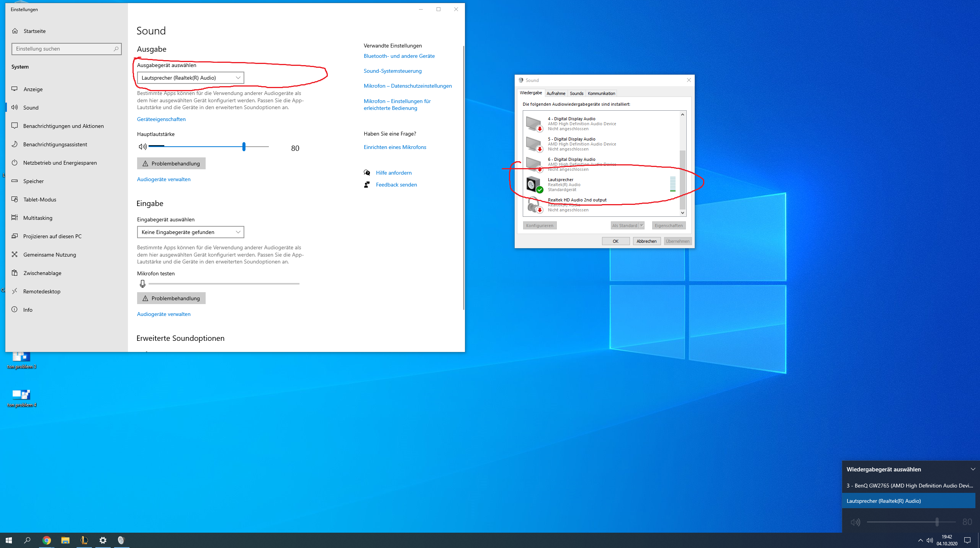Click the Hauptlautstärke volume slider handle

tap(244, 147)
